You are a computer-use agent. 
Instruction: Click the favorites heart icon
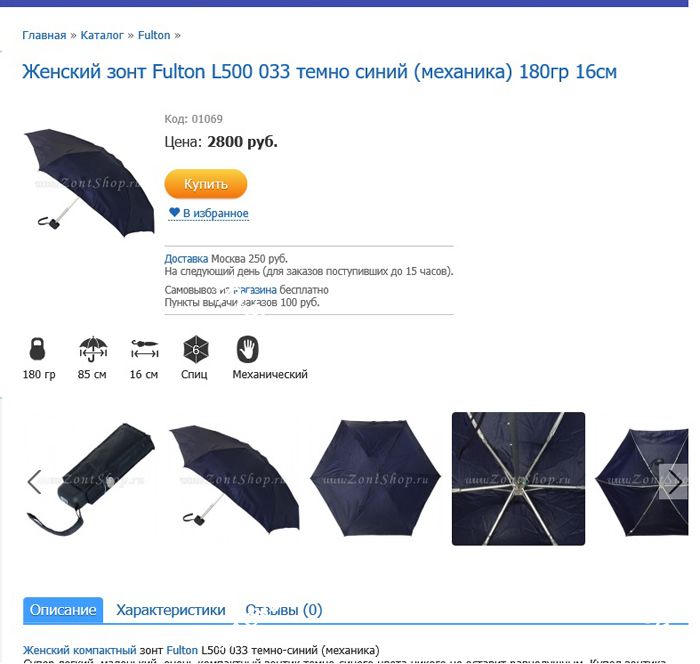[174, 213]
